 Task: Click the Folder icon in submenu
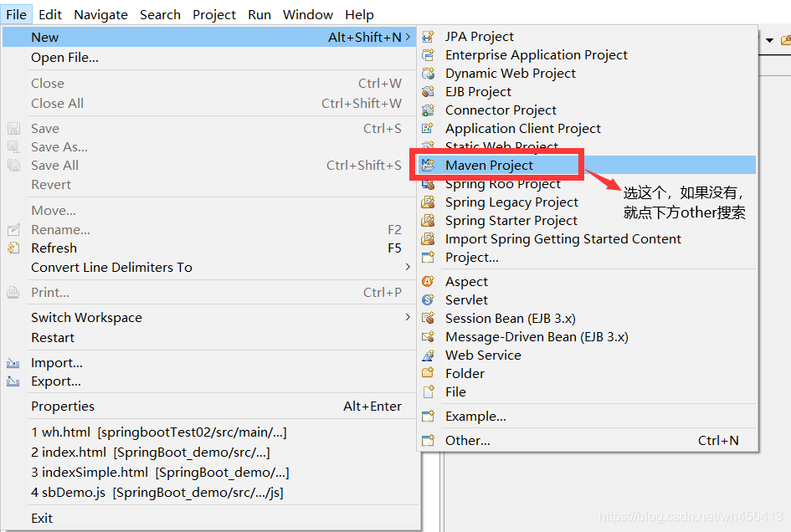tap(428, 373)
